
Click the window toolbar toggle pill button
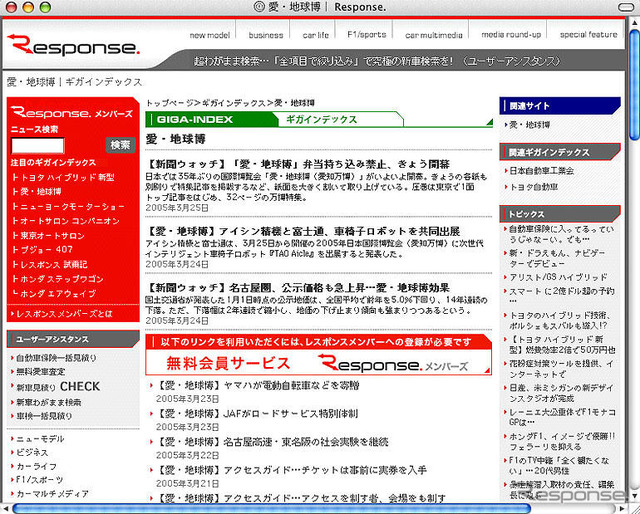click(x=626, y=7)
